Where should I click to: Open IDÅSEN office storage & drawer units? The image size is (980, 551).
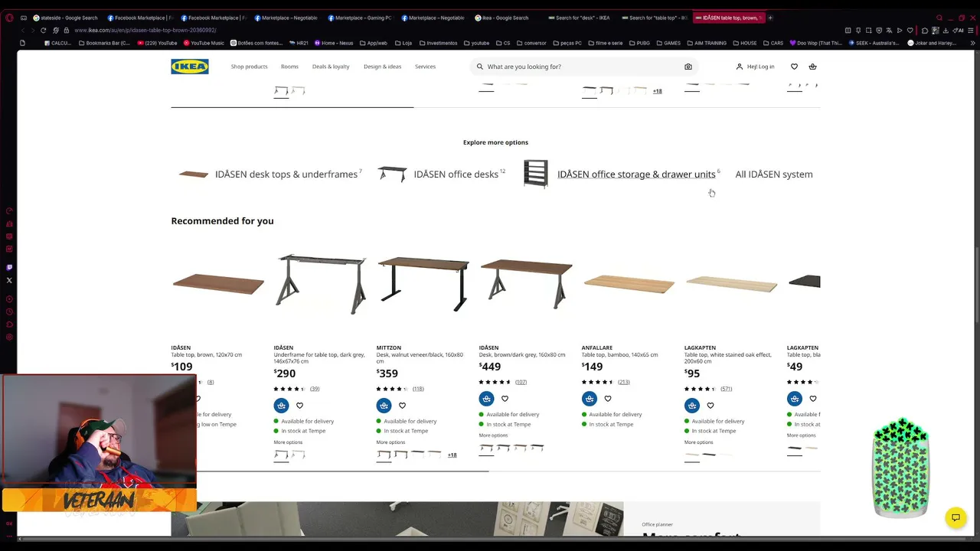pos(622,174)
